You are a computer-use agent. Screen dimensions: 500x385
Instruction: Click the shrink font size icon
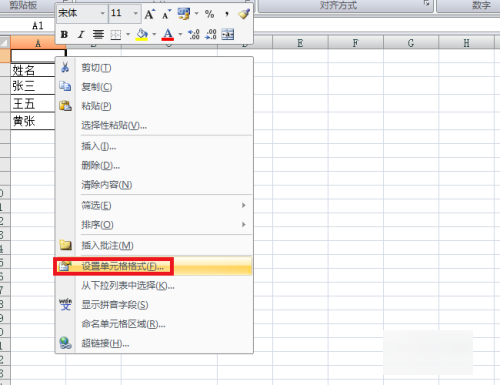pyautogui.click(x=166, y=14)
